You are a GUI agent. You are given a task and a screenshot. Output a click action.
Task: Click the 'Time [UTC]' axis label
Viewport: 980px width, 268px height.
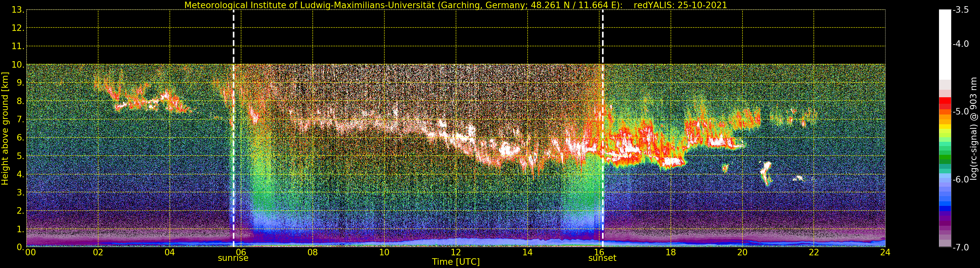point(456,262)
